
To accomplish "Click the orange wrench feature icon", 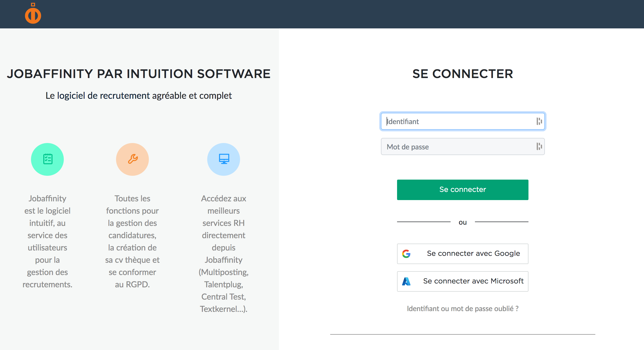I will pos(132,159).
